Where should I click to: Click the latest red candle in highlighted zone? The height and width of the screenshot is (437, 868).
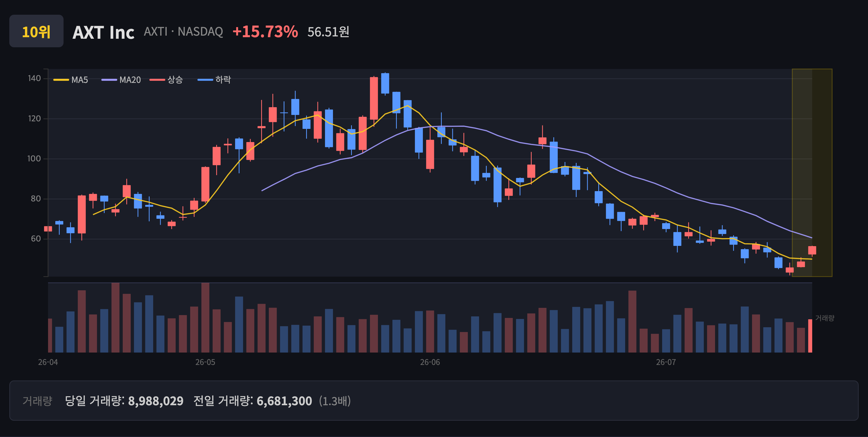[x=812, y=250]
